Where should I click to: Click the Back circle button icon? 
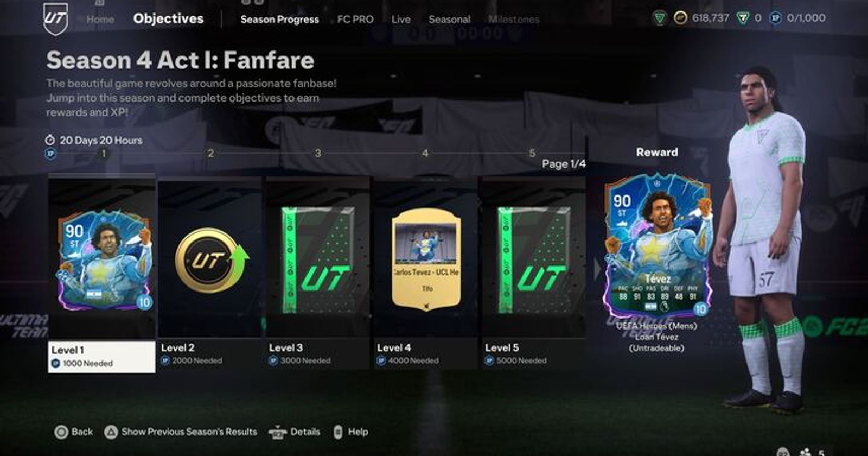(61, 432)
